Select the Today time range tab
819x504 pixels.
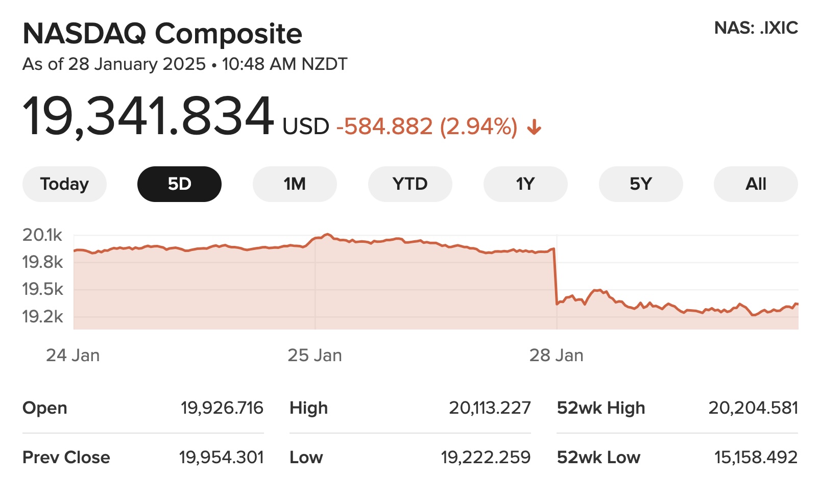(64, 184)
